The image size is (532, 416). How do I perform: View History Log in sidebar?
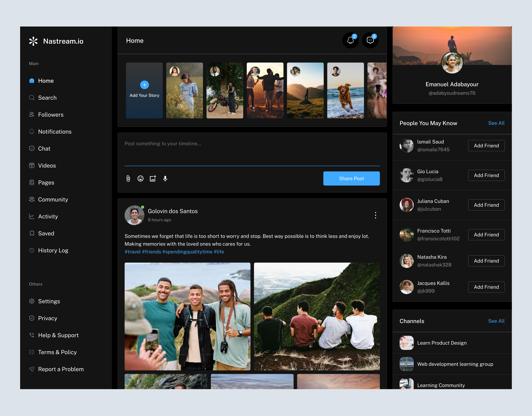click(x=53, y=250)
